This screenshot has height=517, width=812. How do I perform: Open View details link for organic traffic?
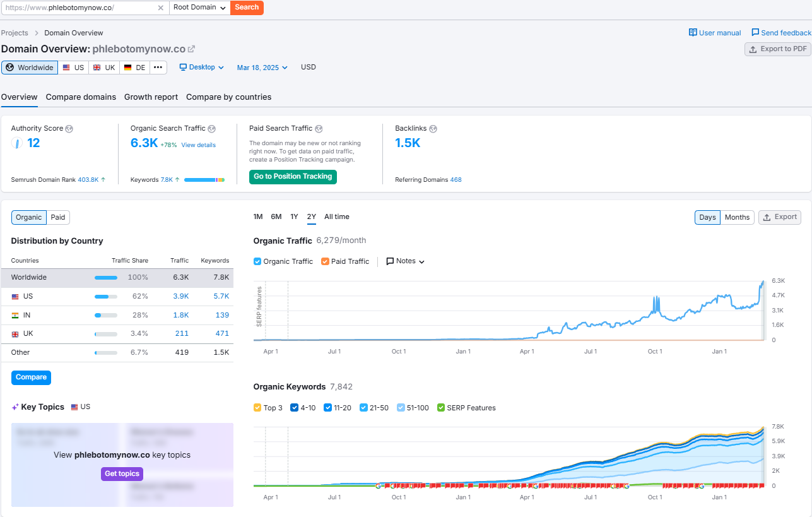click(198, 145)
